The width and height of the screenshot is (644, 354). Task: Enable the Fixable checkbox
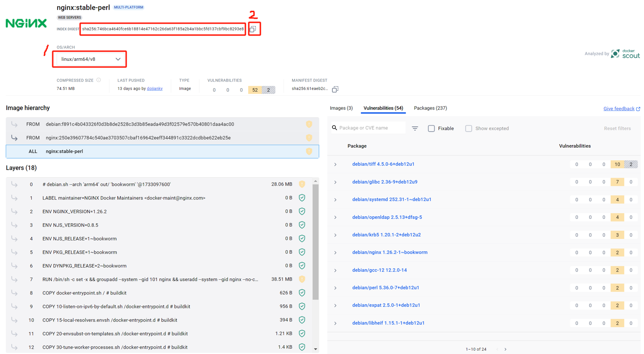click(431, 129)
